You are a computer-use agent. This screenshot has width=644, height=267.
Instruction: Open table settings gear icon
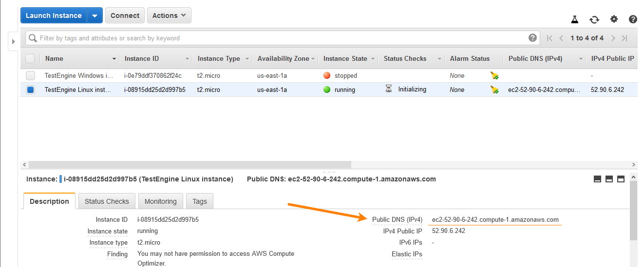[614, 19]
